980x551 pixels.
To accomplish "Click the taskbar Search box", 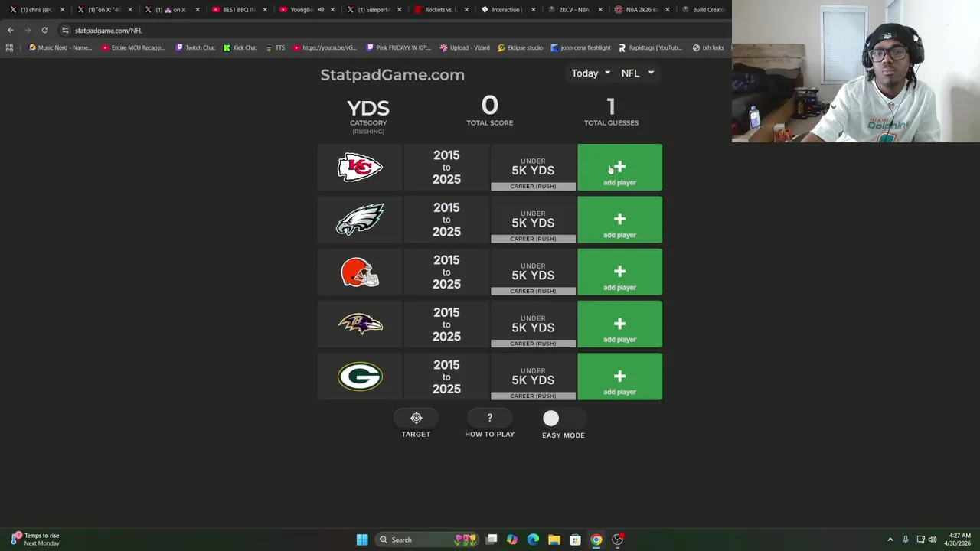I will [x=429, y=540].
